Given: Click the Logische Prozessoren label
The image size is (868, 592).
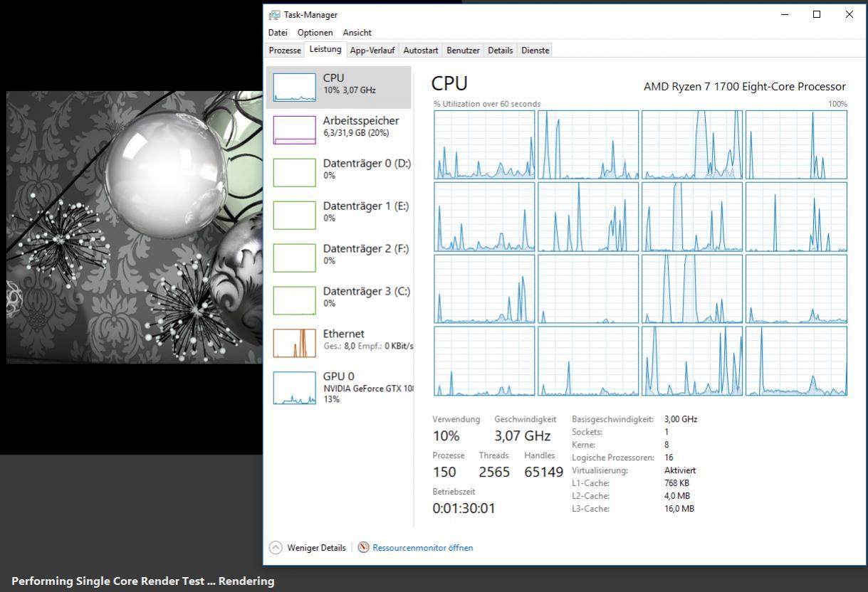Looking at the screenshot, I should [613, 458].
